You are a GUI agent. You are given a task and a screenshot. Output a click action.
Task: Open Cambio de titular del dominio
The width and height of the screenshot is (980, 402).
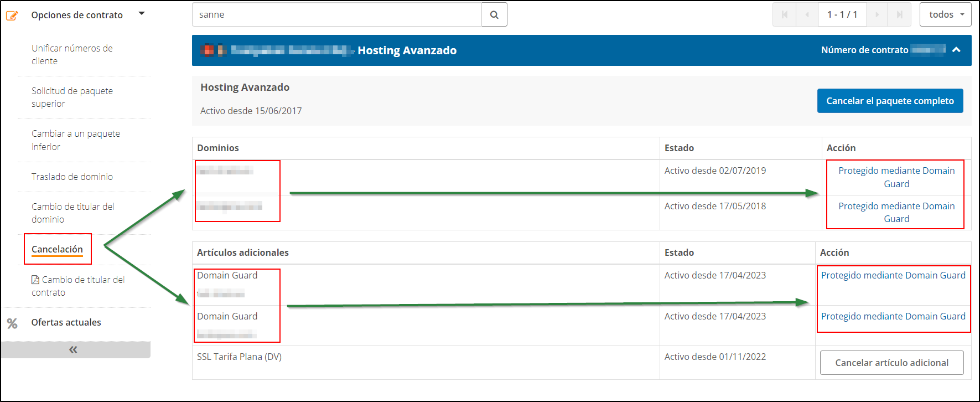[73, 213]
